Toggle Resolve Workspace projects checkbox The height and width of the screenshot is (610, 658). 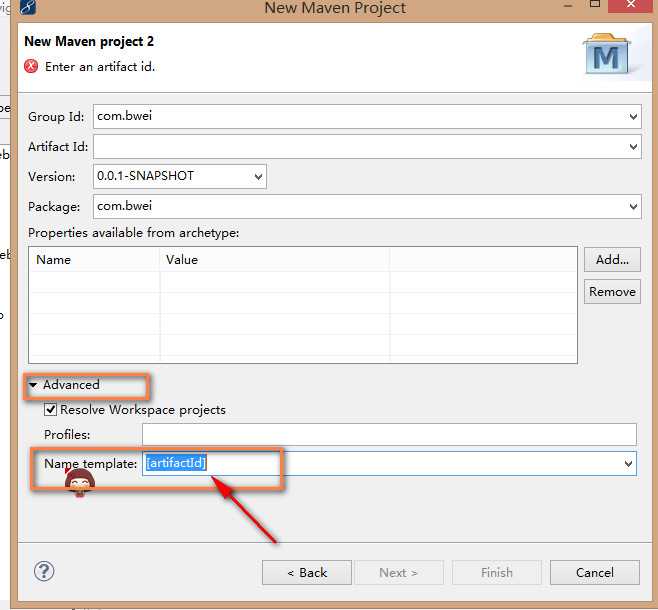click(x=50, y=409)
